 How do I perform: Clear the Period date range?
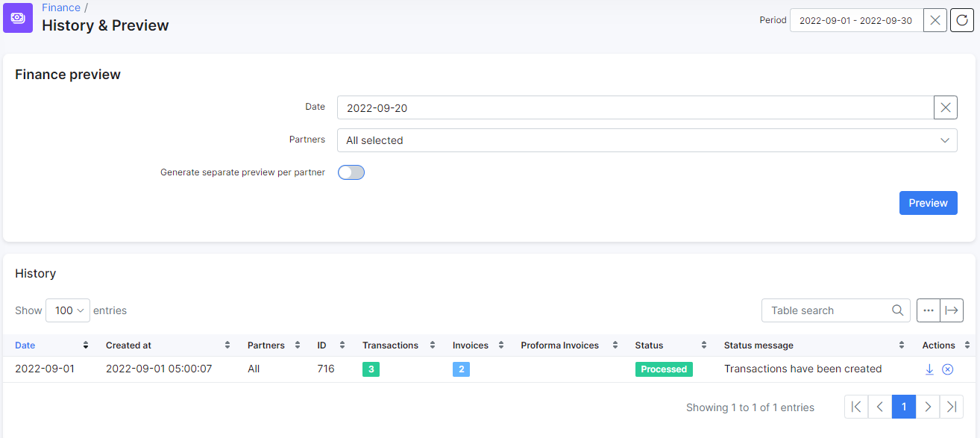pyautogui.click(x=935, y=20)
